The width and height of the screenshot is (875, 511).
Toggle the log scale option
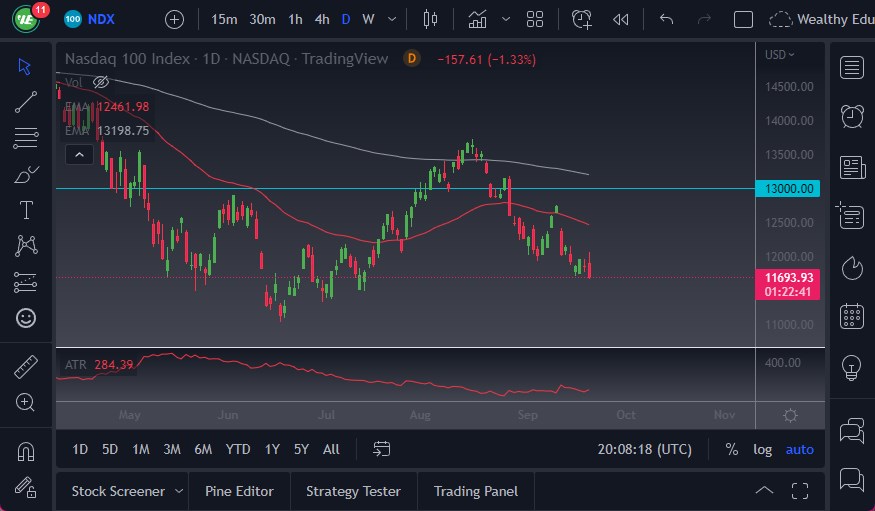pos(763,449)
